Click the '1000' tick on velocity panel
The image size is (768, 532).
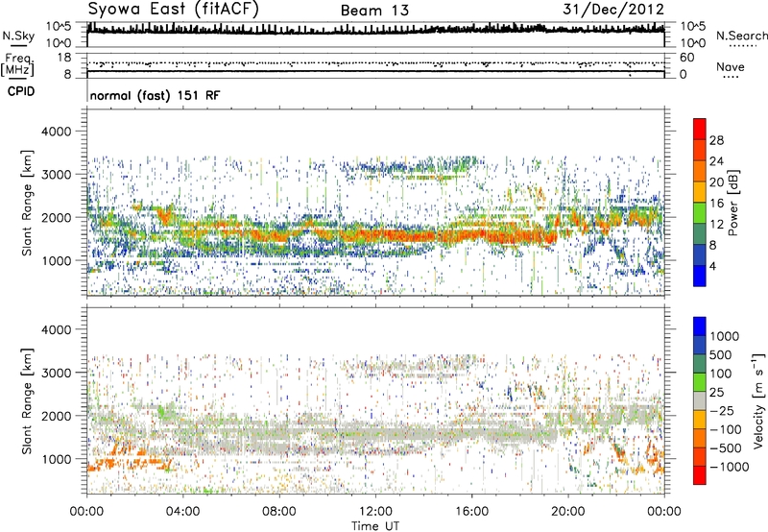(57, 459)
